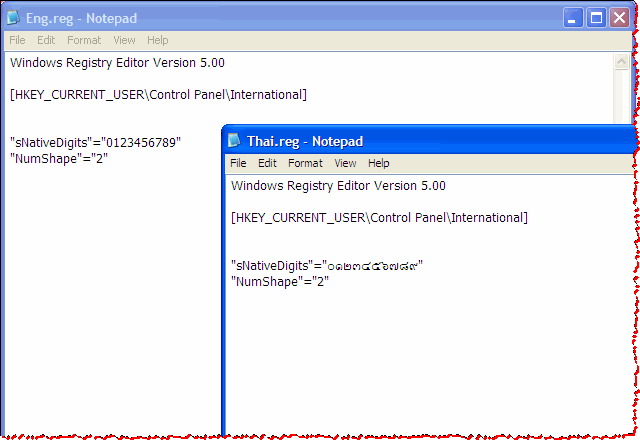The width and height of the screenshot is (640, 440).
Task: Open File menu in Eng.reg window
Action: (17, 40)
